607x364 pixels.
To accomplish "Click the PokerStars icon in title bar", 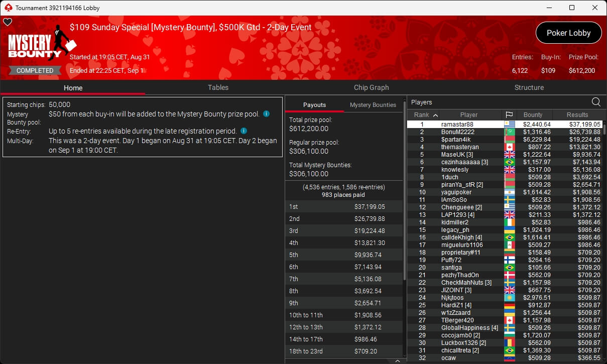I will click(8, 8).
